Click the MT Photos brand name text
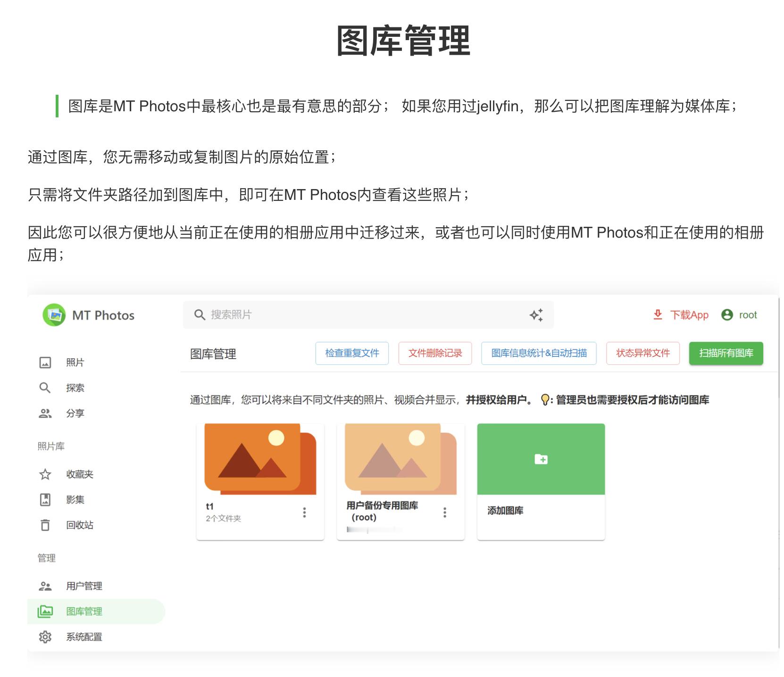784x677 pixels. (103, 315)
